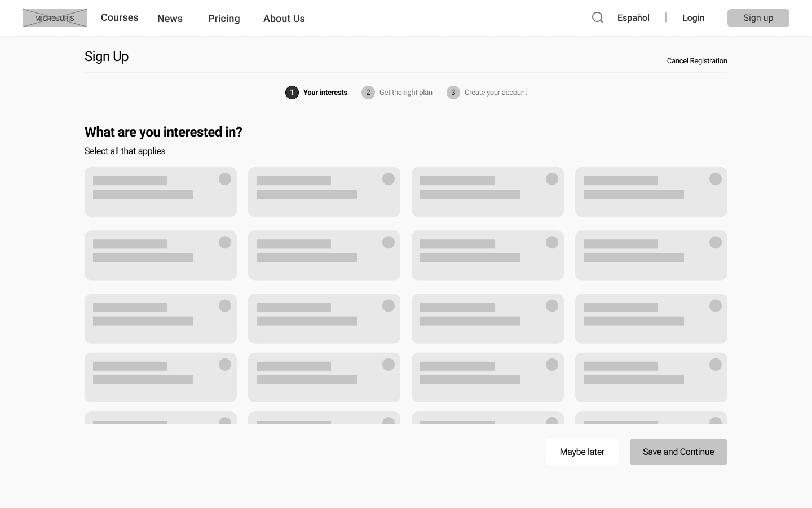The height and width of the screenshot is (508, 812).
Task: Click the Microjuris logo
Action: click(55, 17)
